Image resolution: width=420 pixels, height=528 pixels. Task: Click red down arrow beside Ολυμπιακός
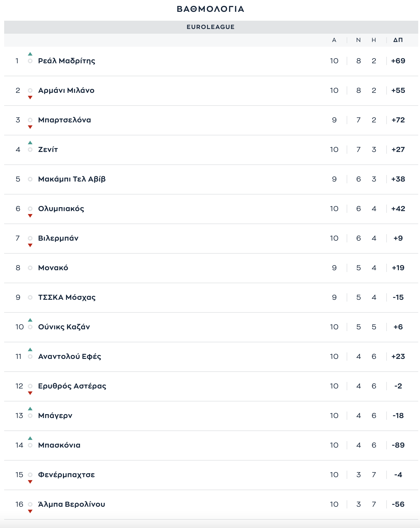pos(30,216)
